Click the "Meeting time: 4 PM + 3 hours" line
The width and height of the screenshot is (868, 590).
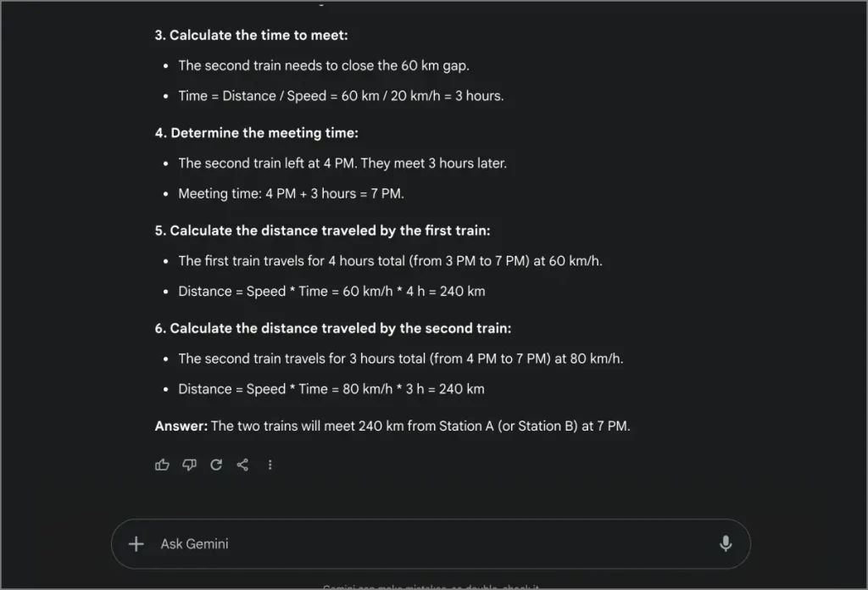click(291, 193)
